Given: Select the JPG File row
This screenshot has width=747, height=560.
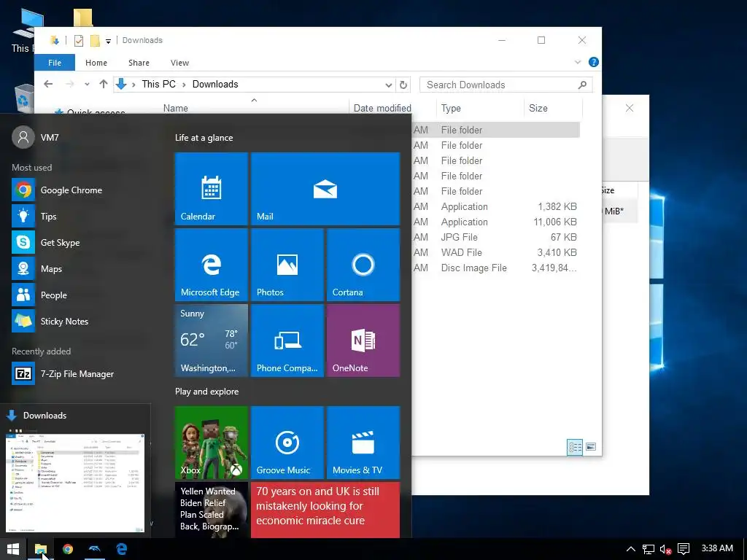Looking at the screenshot, I should (495, 237).
